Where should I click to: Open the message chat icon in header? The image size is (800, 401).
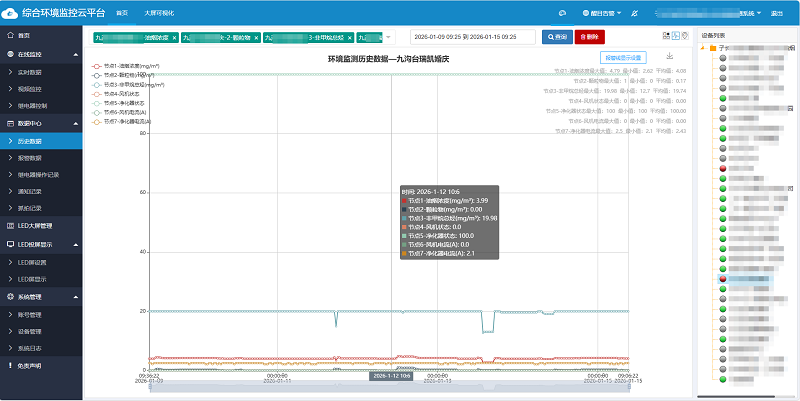pos(563,13)
